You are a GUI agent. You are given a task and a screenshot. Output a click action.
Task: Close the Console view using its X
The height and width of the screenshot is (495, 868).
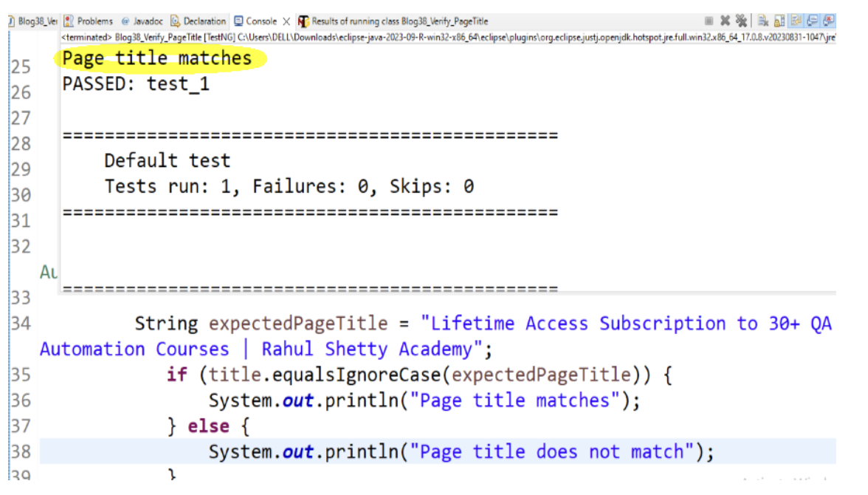tap(286, 21)
